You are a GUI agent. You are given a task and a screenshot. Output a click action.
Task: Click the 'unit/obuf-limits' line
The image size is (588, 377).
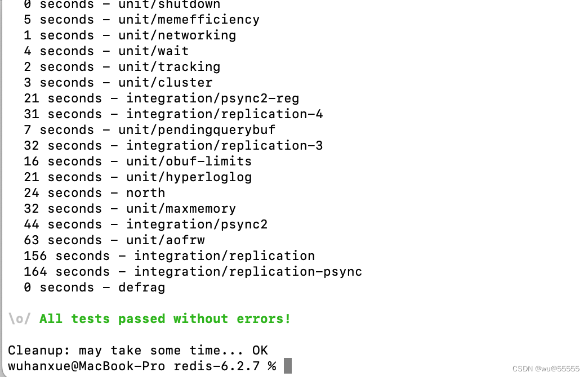(137, 161)
